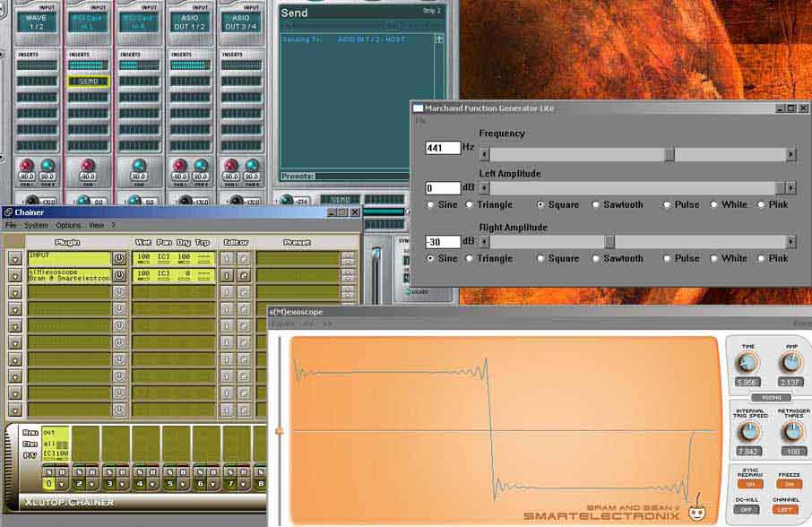The image size is (812, 527).
Task: Click the AMP knob in s(M)exoscope
Action: point(790,363)
